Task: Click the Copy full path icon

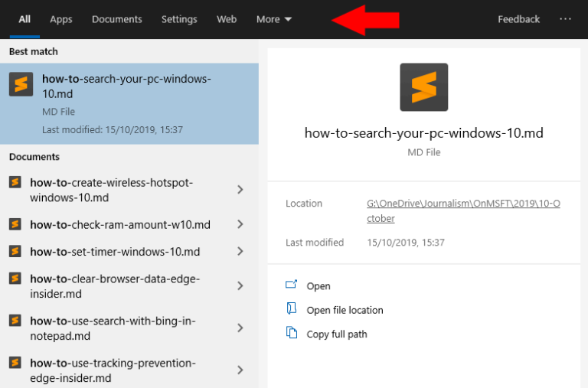Action: pos(291,333)
